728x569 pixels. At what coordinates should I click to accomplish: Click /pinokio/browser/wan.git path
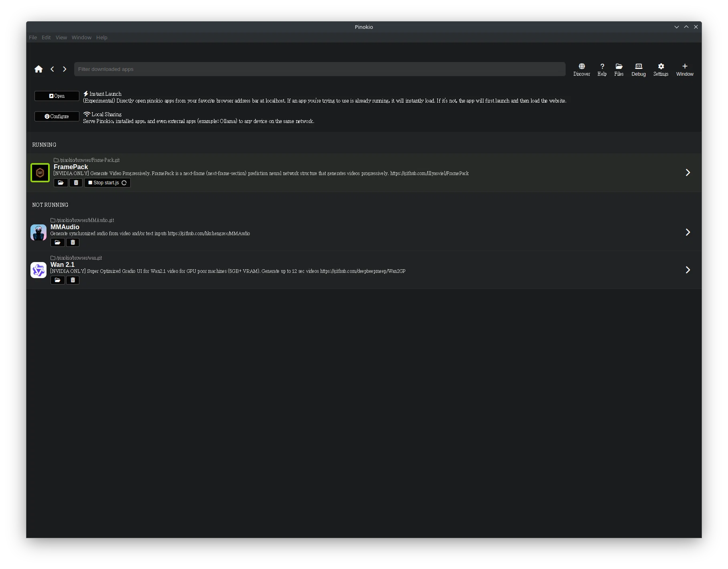(79, 258)
